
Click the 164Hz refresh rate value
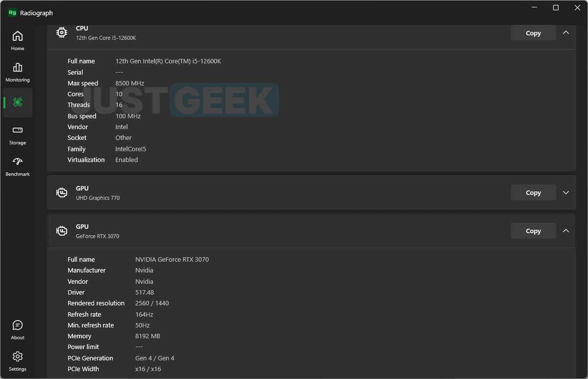(144, 315)
